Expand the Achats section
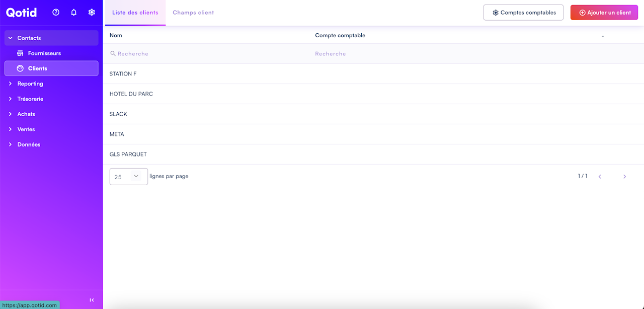Image resolution: width=644 pixels, height=309 pixels. (51, 114)
